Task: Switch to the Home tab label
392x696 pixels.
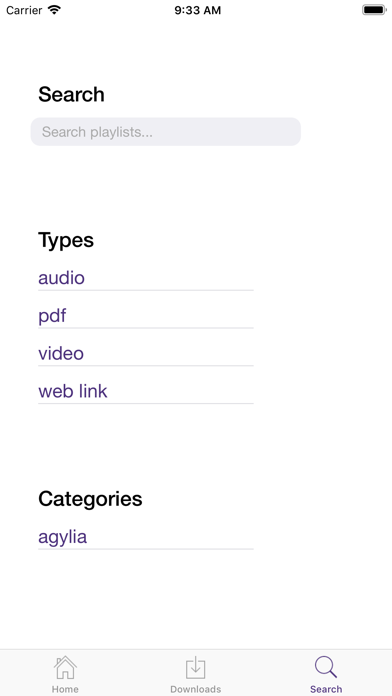Action: (65, 689)
